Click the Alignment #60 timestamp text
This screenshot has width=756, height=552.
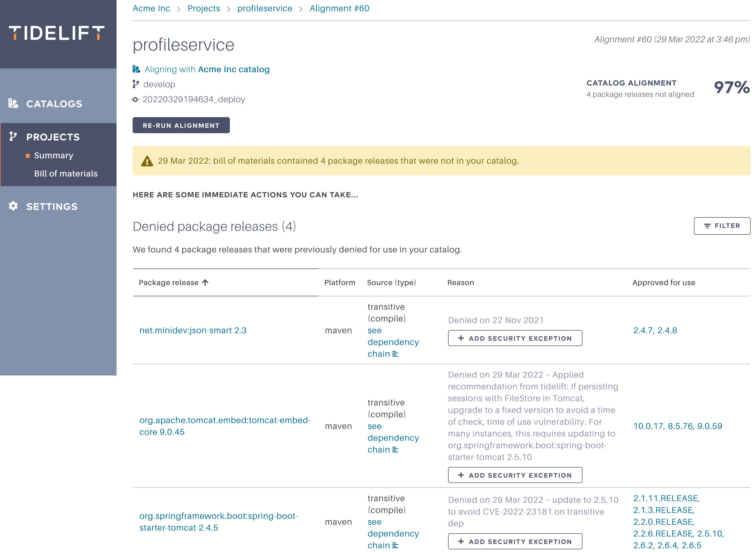pyautogui.click(x=672, y=39)
